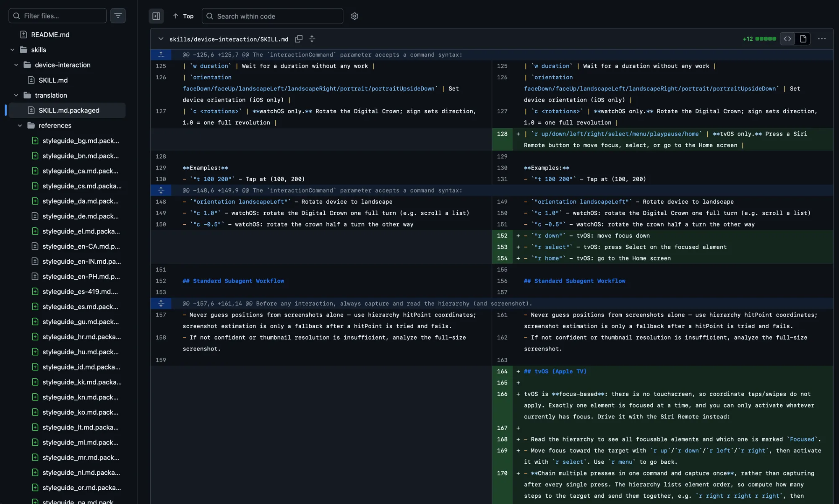Switch to rich file preview view
The image size is (839, 504).
pos(803,39)
